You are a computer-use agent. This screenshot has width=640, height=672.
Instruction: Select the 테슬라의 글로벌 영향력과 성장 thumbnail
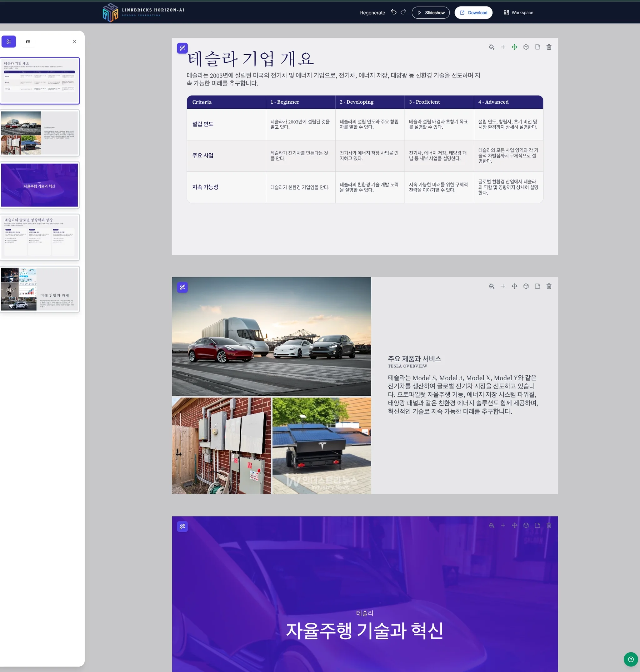[x=40, y=237]
